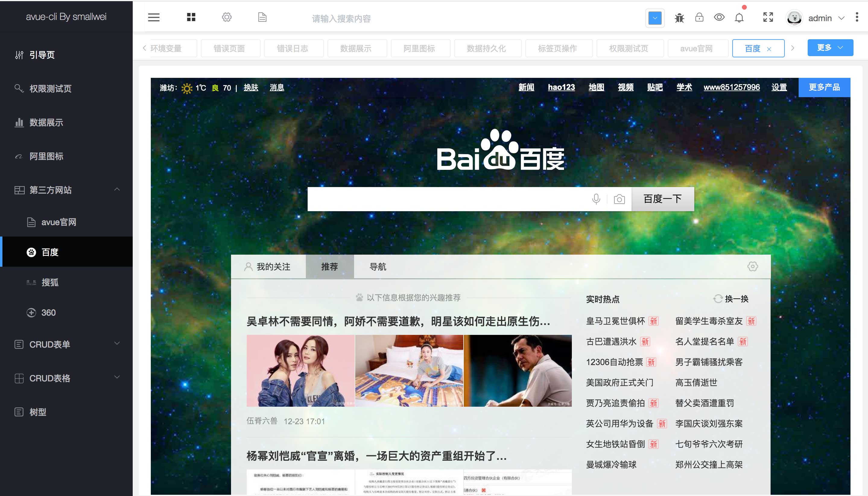Screen dimensions: 868x496
Task: Open the 杨幂刘恺威 headline
Action: [x=376, y=456]
